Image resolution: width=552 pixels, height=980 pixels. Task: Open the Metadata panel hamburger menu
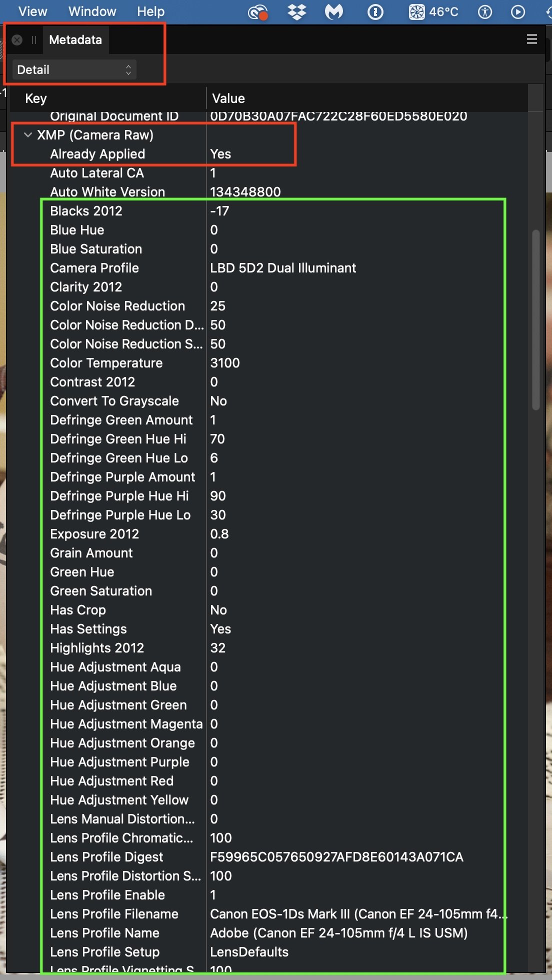pos(532,39)
